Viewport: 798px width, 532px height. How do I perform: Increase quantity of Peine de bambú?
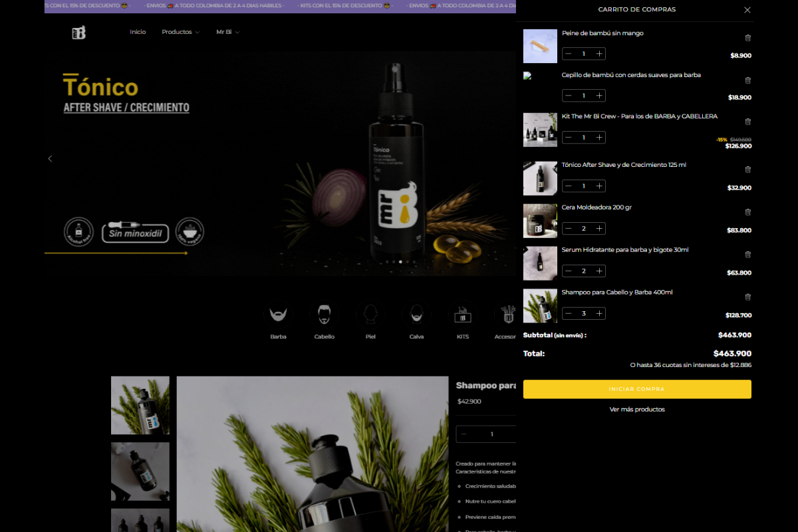coord(600,54)
